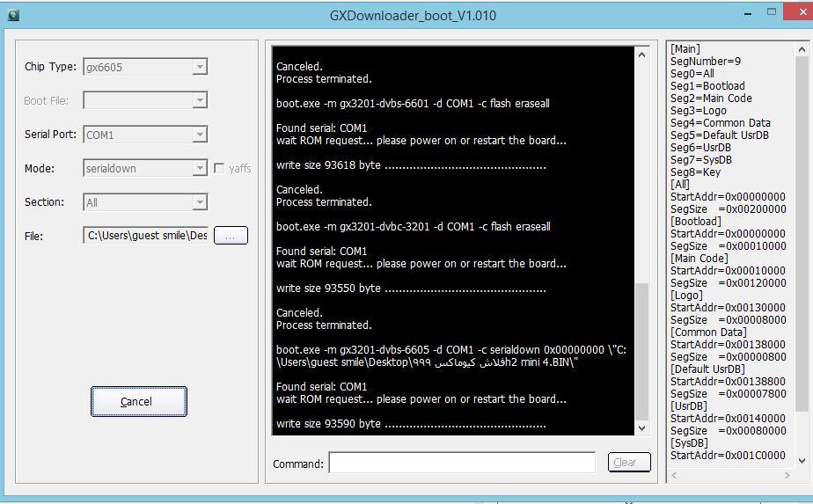Click the 'Seg7=SysDB' line
Viewport: 813px width, 504px height.
click(701, 160)
